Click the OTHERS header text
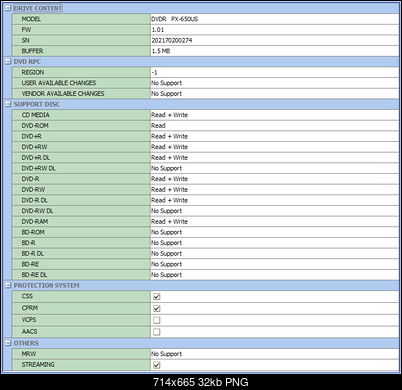Screen dimensions: 402x390 (x=26, y=343)
